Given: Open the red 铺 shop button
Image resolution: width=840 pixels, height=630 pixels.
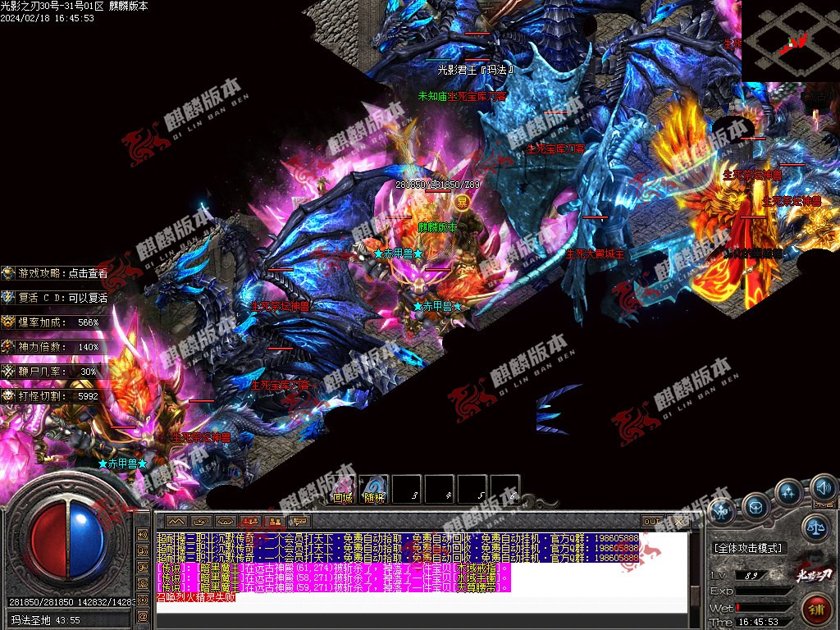Looking at the screenshot, I should coord(816,609).
